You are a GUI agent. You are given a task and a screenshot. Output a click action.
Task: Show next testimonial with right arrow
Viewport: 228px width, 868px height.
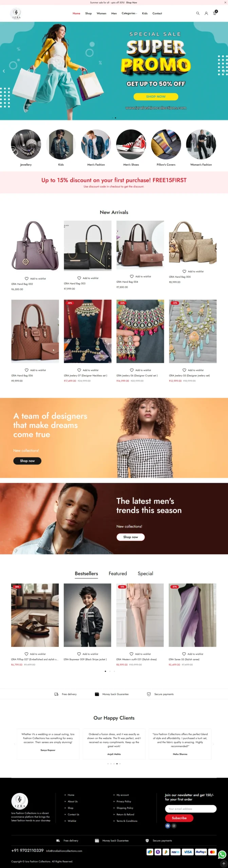tap(213, 744)
